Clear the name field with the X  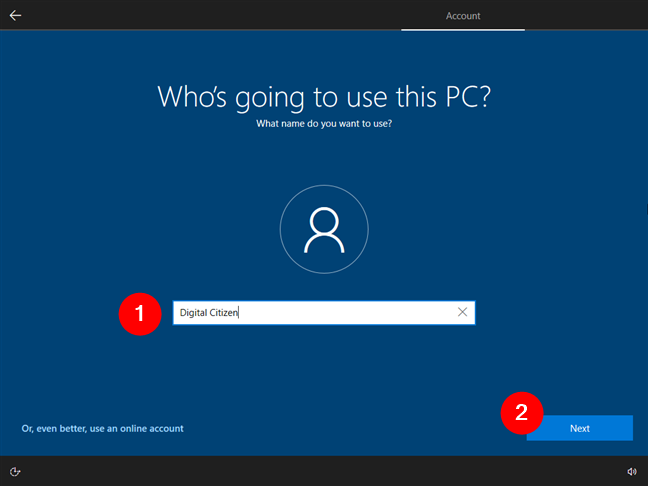point(462,312)
